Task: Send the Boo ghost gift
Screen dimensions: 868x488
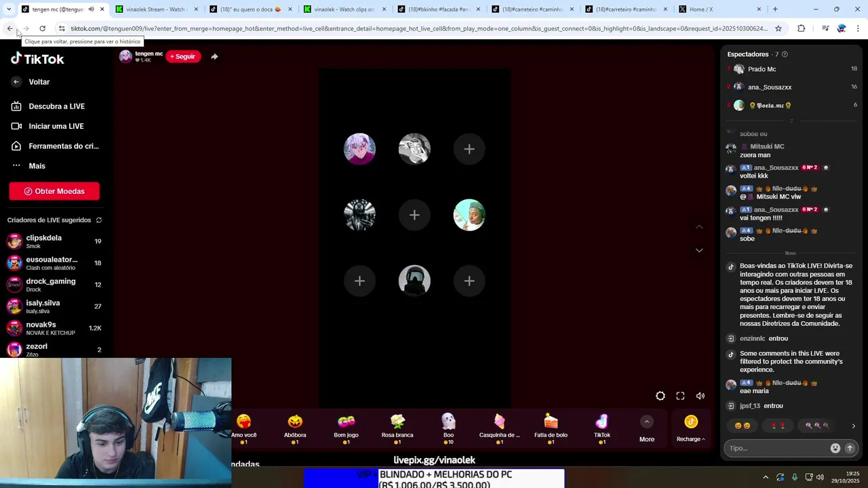Action: tap(448, 429)
